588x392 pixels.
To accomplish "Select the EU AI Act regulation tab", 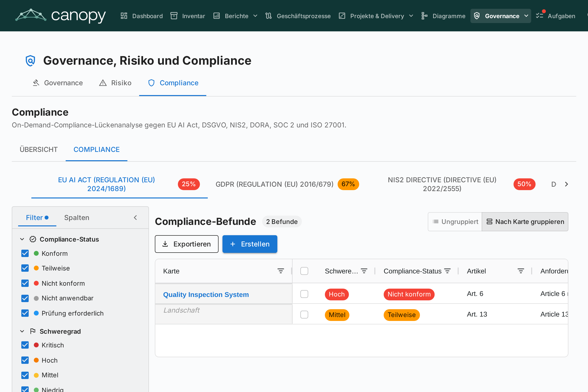I will point(120,184).
